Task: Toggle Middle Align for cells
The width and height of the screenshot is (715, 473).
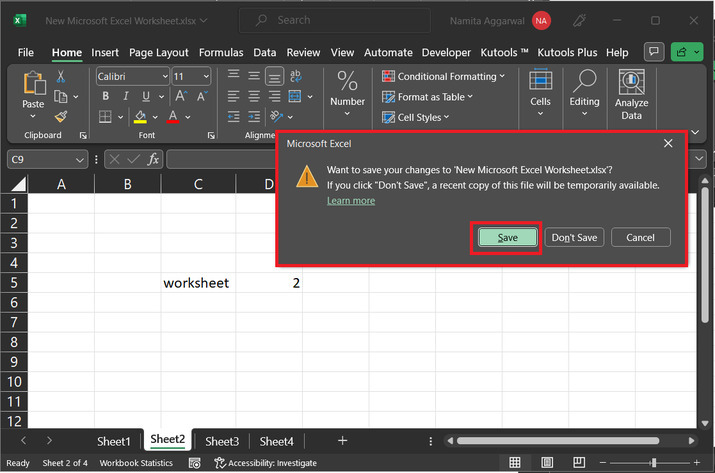Action: 254,76
